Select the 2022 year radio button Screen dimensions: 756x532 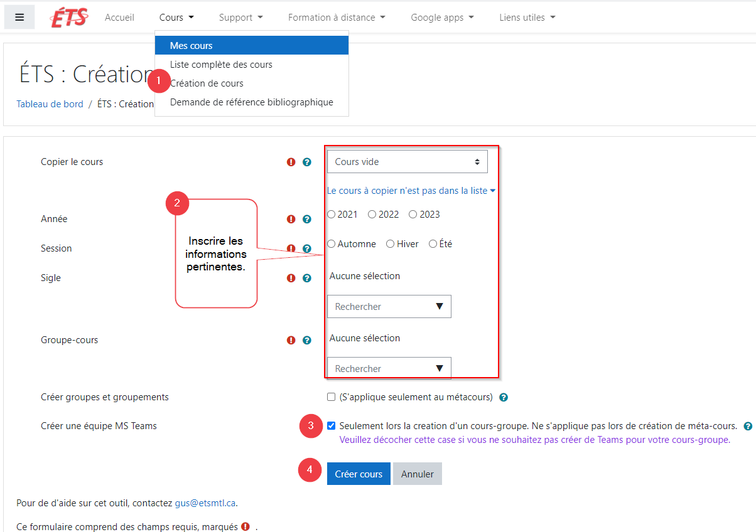click(x=372, y=215)
